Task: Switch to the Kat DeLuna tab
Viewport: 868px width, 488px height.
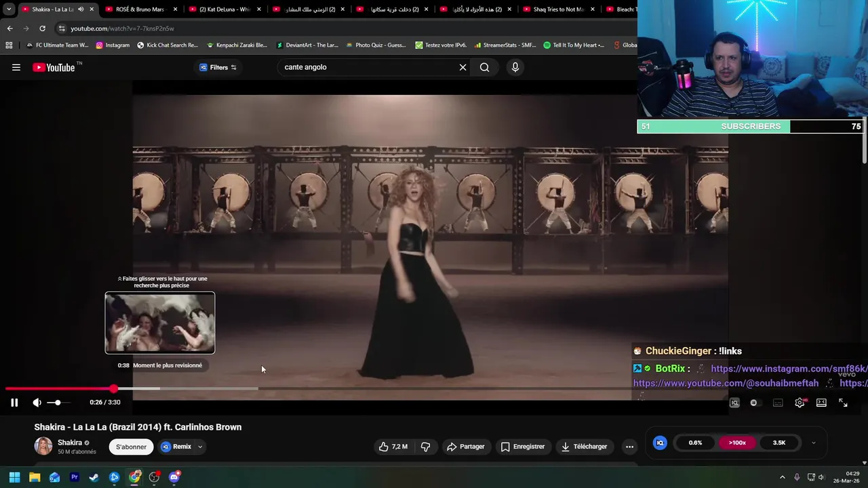Action: 224,9
